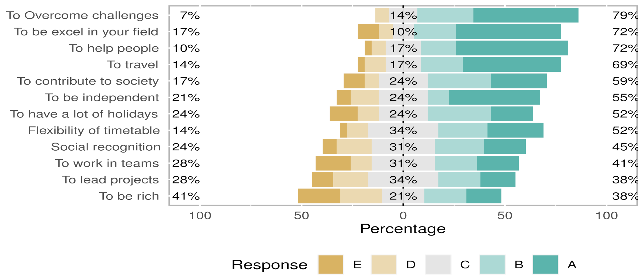Click the 'Percentage' axis title
Screen dimensions: 644x278
pos(403,229)
